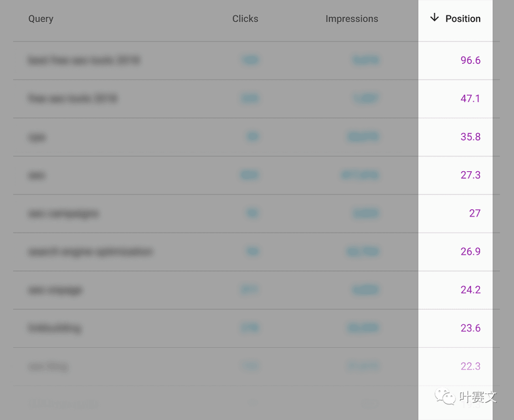Select the 96.6 position value
This screenshot has height=420, width=514.
pyautogui.click(x=470, y=60)
